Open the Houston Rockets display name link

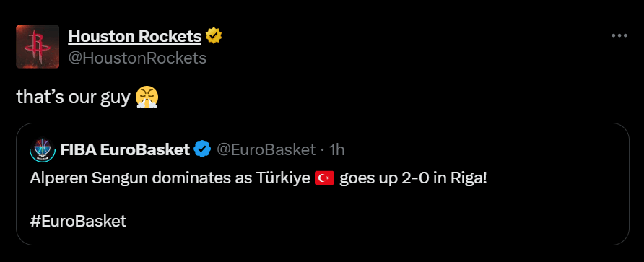(x=135, y=36)
